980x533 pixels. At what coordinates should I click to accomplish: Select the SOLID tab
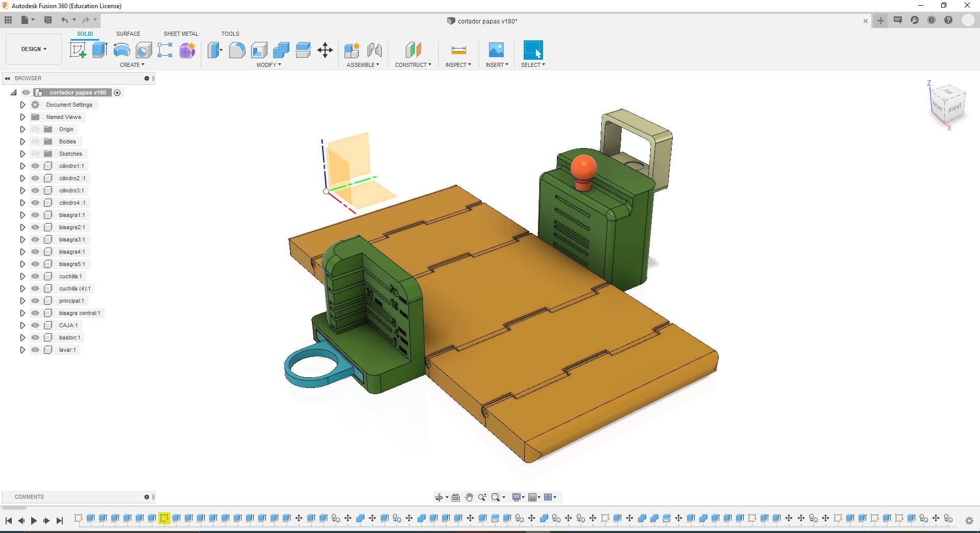[85, 34]
